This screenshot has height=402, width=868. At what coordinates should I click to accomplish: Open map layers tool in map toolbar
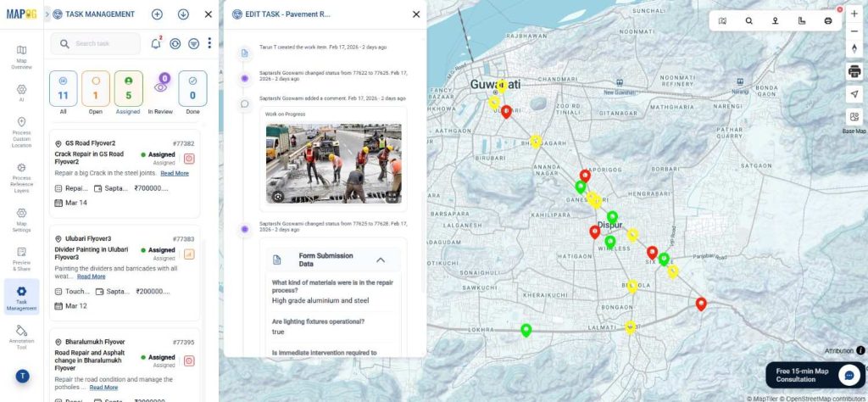(x=722, y=21)
